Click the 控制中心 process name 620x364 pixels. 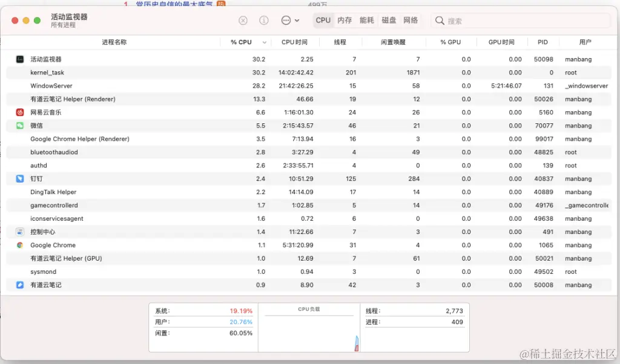tap(43, 232)
